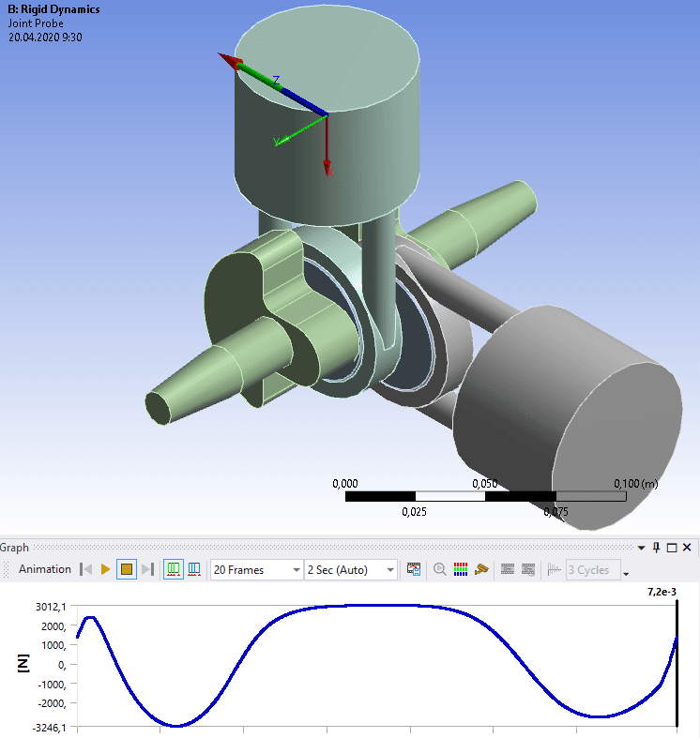
Task: Click the Play animation button
Action: click(x=106, y=569)
